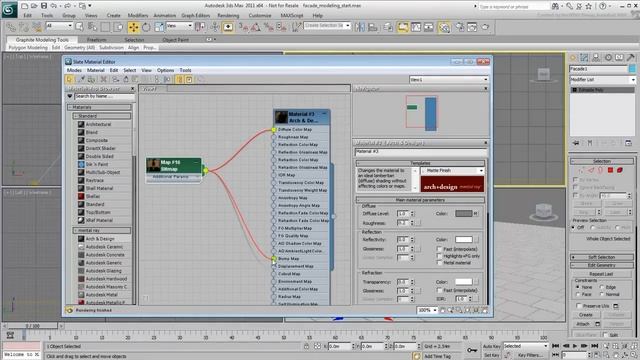Click the Material #3 name input field

tap(420, 152)
